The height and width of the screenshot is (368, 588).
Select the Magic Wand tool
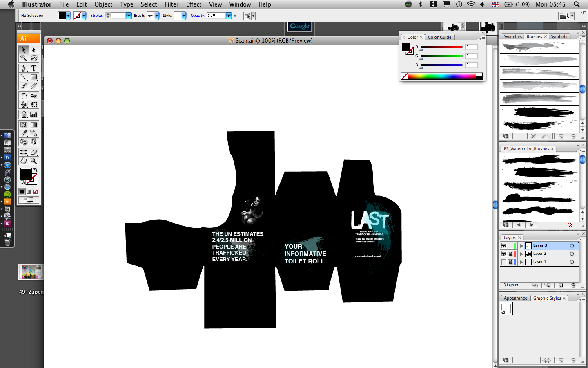[24, 58]
